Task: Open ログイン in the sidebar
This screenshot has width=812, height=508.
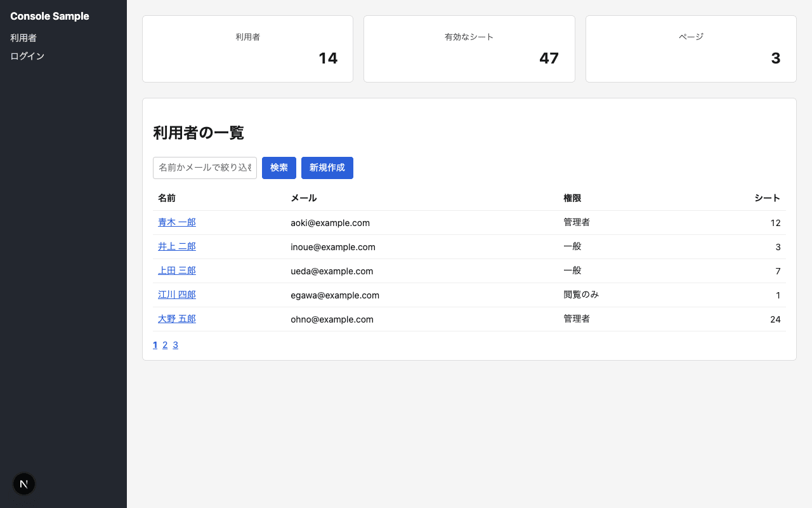Action: point(27,56)
